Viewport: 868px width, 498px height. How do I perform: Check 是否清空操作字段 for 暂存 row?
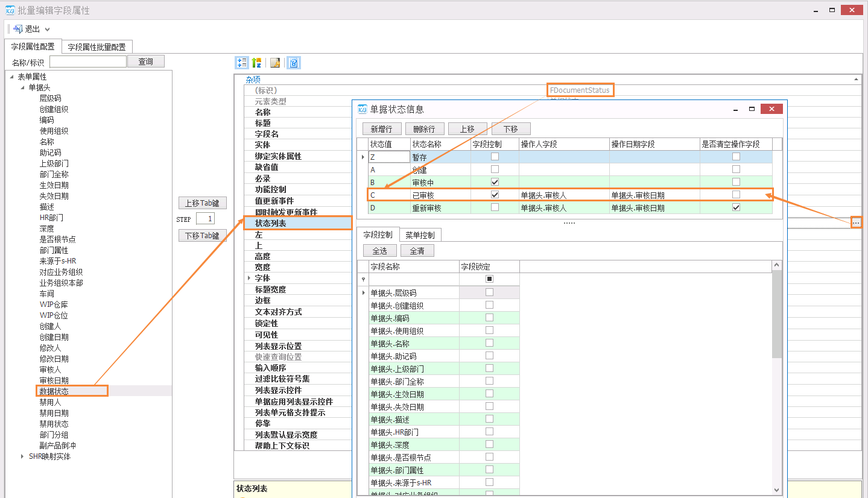(736, 157)
